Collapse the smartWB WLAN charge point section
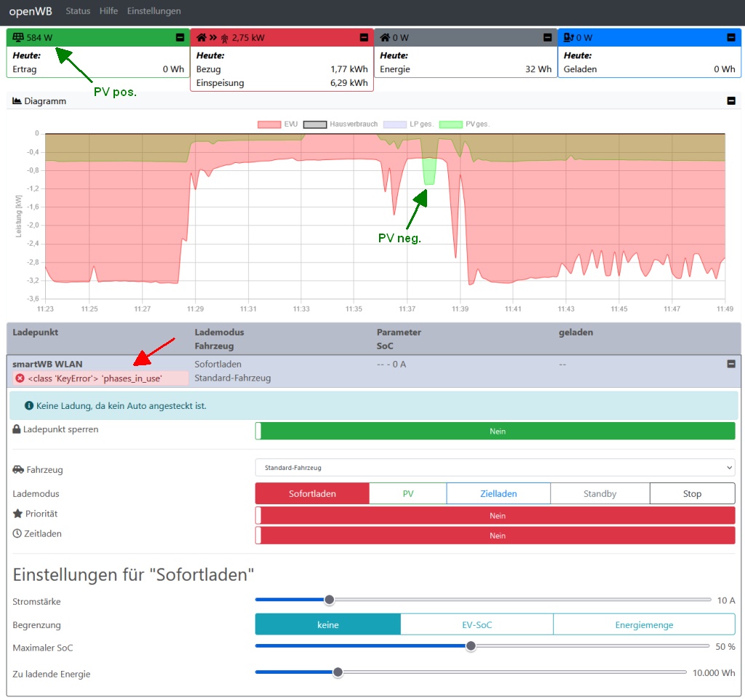This screenshot has height=700, width=745. coord(731,364)
